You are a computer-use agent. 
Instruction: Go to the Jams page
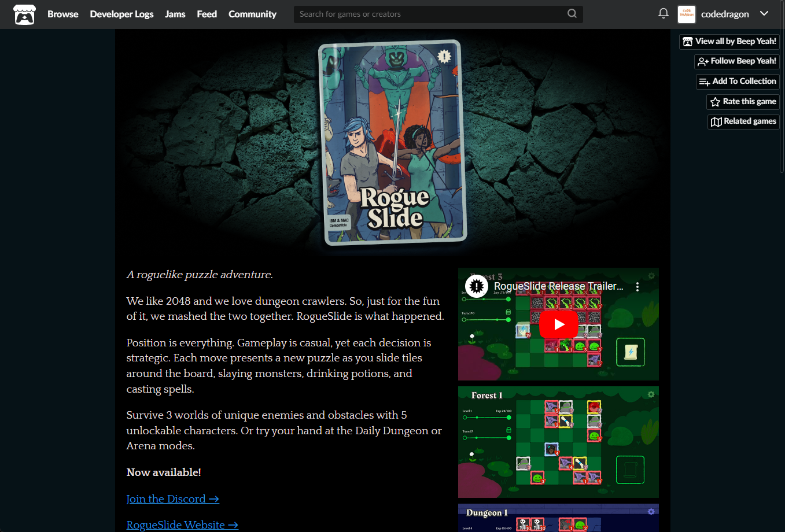[175, 14]
